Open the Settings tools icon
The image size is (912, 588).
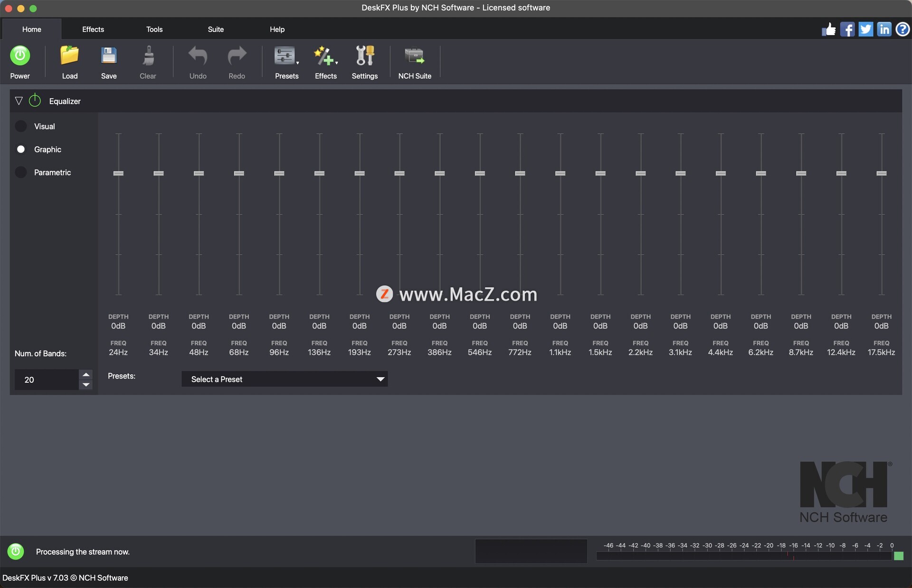(x=364, y=56)
